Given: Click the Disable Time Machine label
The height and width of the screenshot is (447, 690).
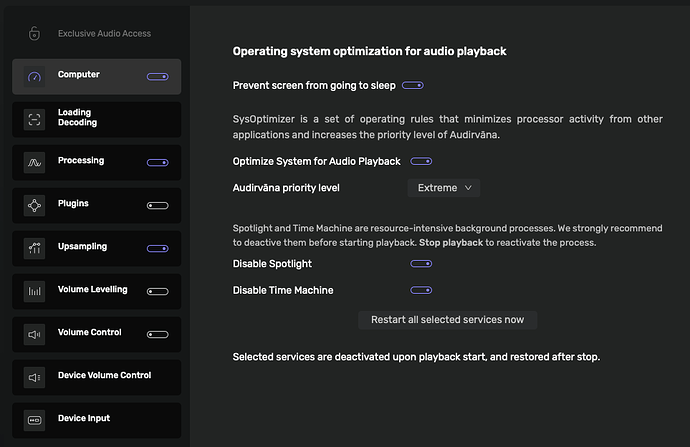Looking at the screenshot, I should tap(283, 290).
